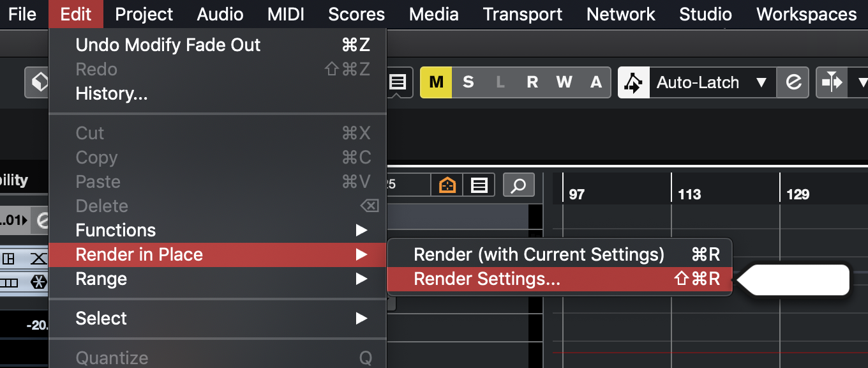
Task: Click the orange house icon in track header
Action: pyautogui.click(x=447, y=185)
